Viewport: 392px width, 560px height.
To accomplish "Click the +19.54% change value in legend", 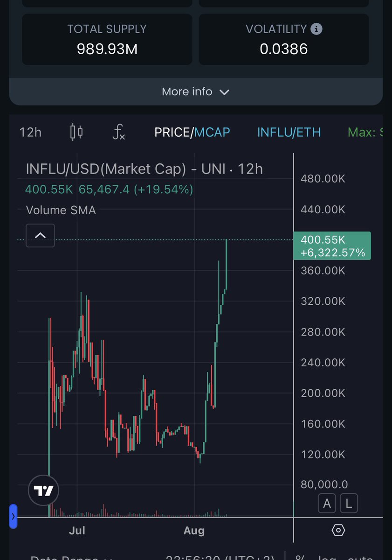I will (x=163, y=190).
